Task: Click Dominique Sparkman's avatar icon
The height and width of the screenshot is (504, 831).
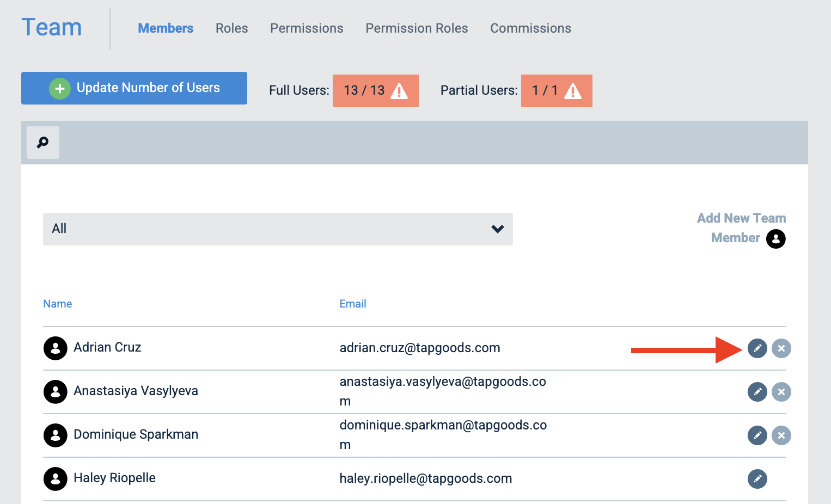Action: pyautogui.click(x=55, y=435)
